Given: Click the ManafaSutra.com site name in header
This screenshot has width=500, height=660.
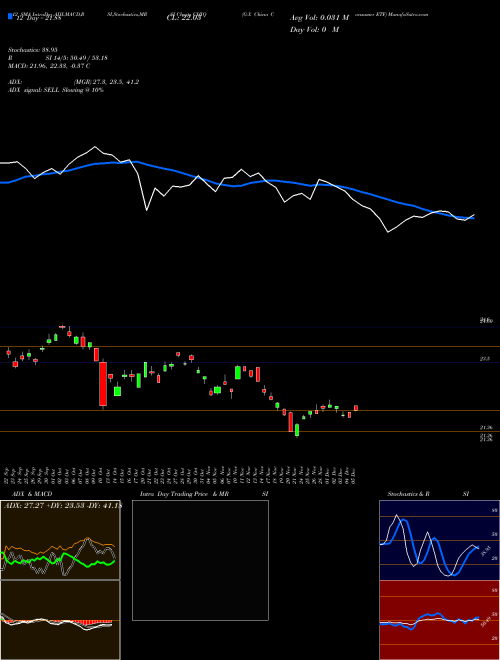Looking at the screenshot, I should coord(408,14).
